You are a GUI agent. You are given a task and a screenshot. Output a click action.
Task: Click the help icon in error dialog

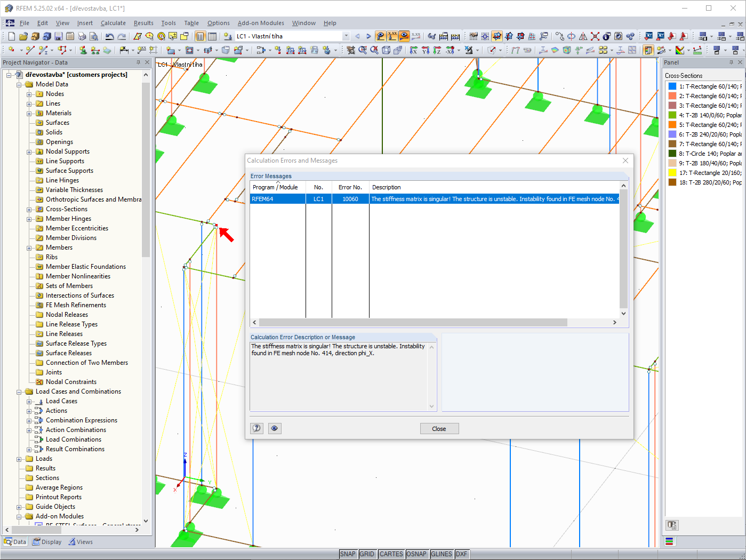pyautogui.click(x=257, y=428)
